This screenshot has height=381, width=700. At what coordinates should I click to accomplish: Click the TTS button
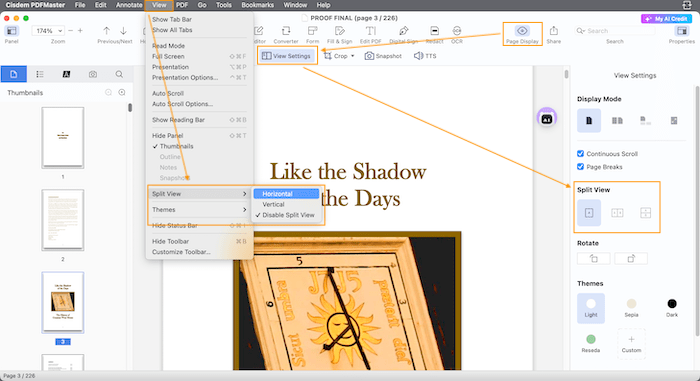click(425, 56)
